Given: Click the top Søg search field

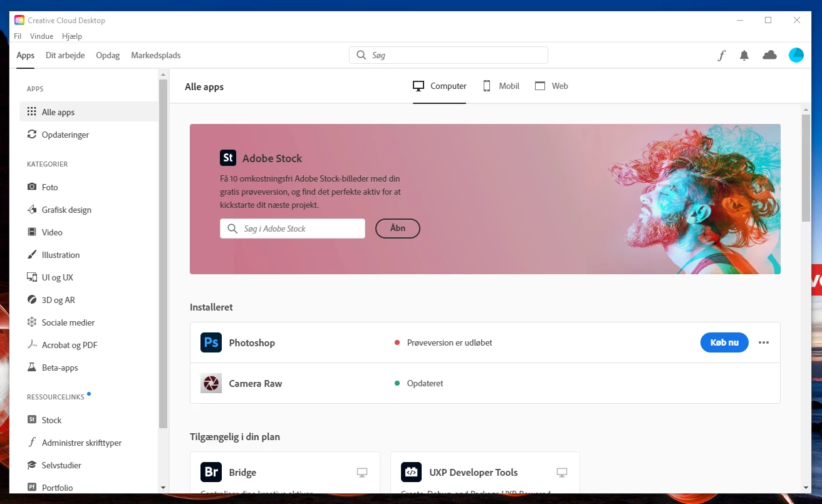Looking at the screenshot, I should 449,55.
